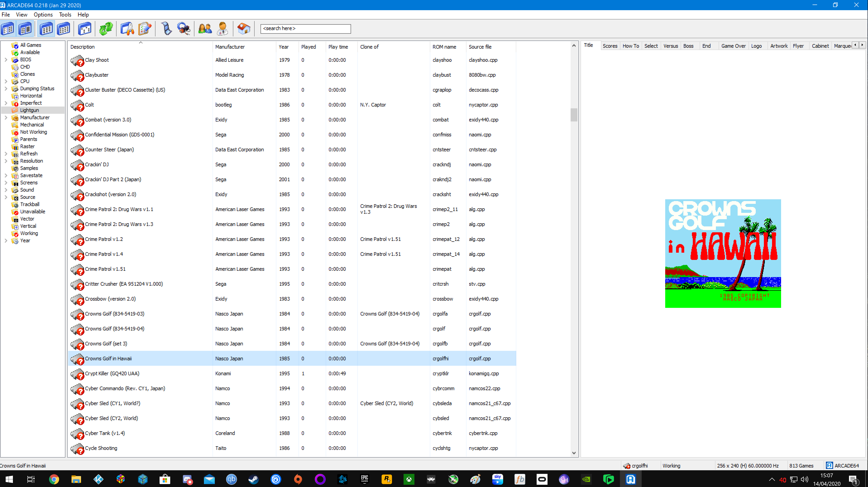Select the Confidential Mission (GDS-0001) row
Screen dimensions: 868x487
(x=292, y=135)
